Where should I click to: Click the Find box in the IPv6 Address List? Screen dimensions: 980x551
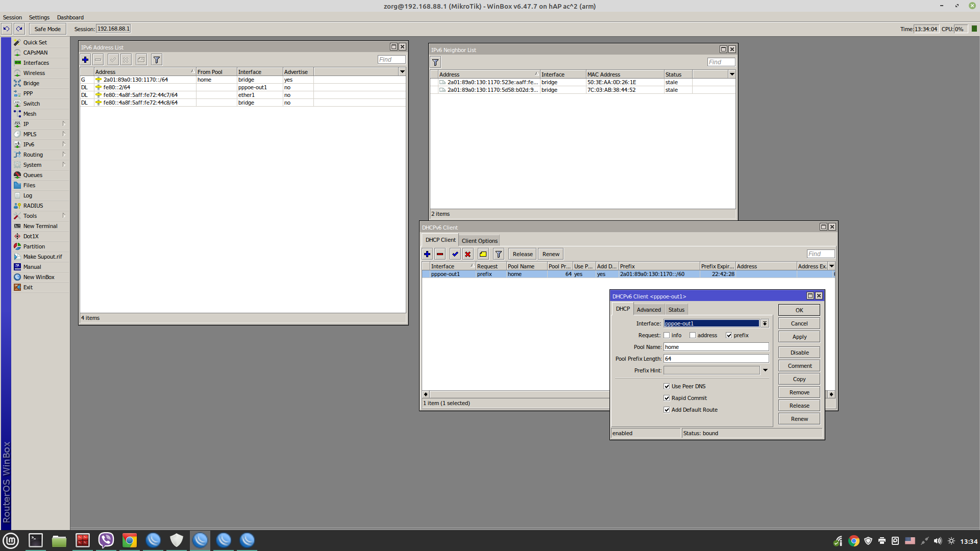pos(391,60)
